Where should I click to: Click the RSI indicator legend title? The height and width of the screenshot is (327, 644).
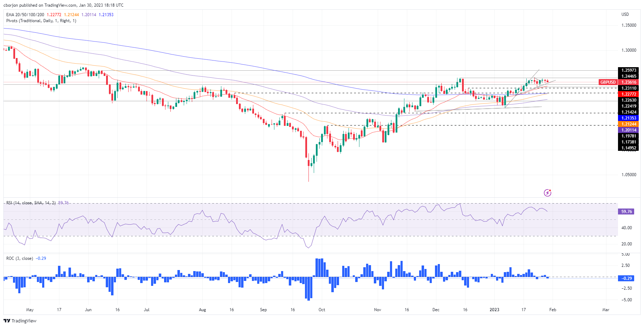(x=31, y=203)
